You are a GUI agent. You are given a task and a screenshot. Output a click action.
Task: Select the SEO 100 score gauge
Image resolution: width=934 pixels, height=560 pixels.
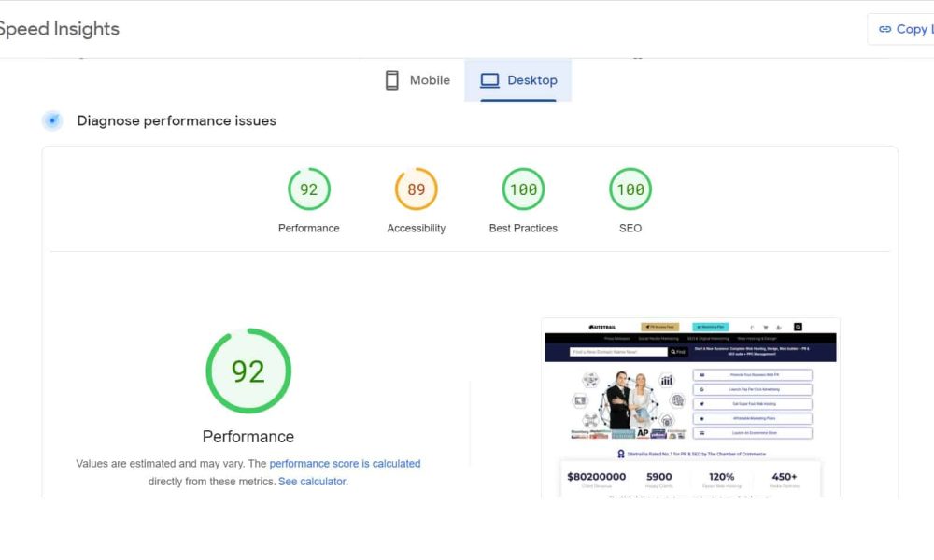(630, 189)
